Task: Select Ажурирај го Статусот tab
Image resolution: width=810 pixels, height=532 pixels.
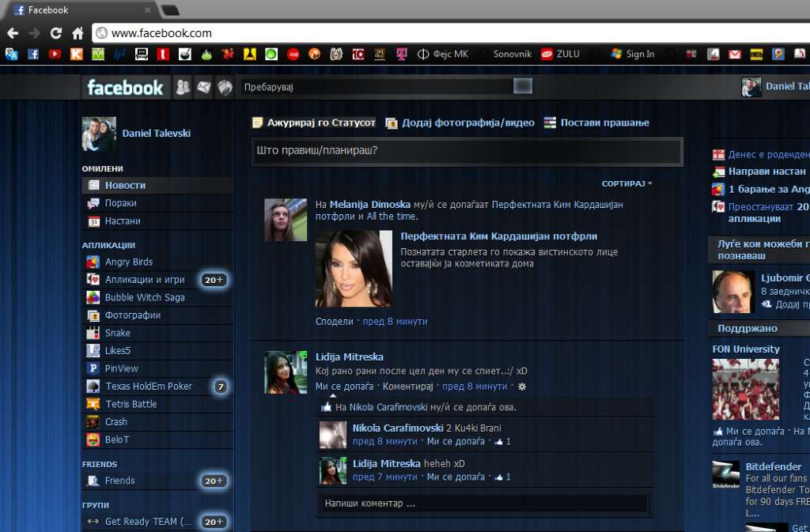Action: [x=313, y=123]
